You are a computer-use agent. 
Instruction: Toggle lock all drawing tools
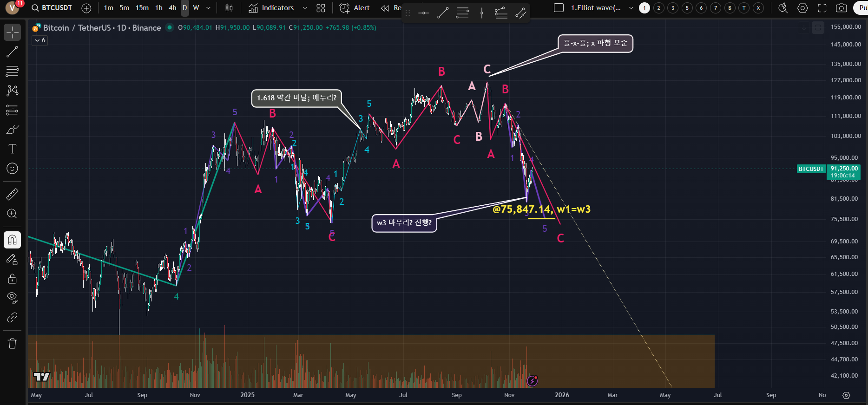[13, 279]
